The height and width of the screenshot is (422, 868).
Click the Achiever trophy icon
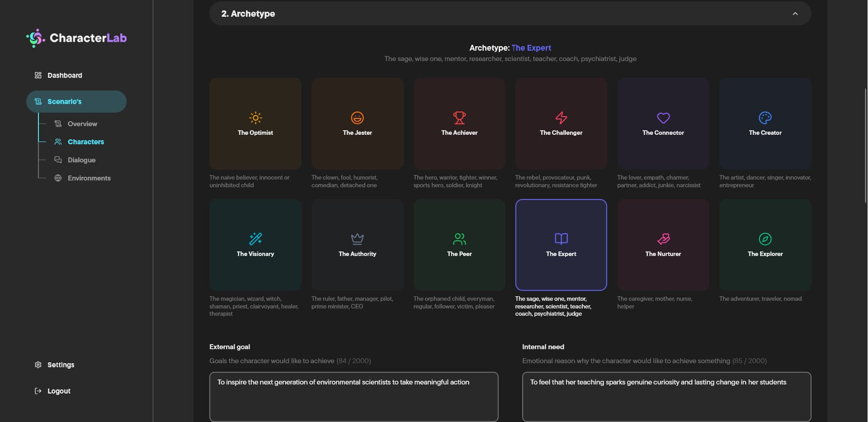tap(459, 118)
